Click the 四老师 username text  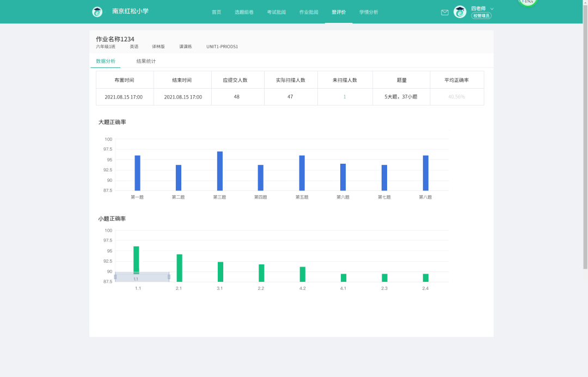[478, 8]
